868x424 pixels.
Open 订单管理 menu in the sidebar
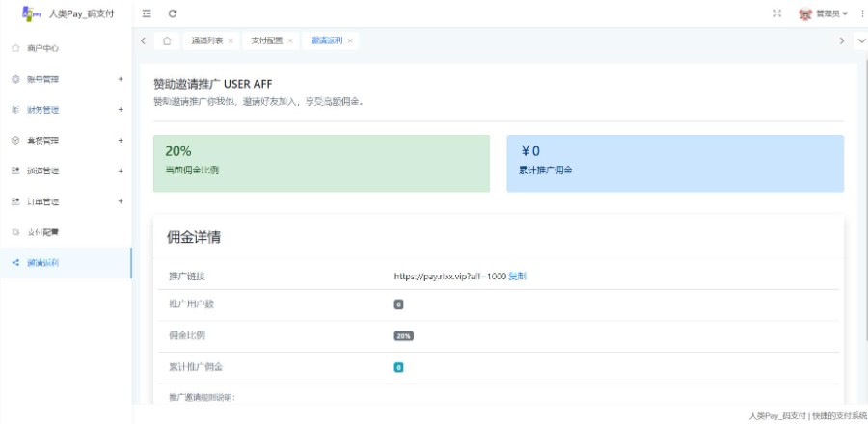click(66, 201)
